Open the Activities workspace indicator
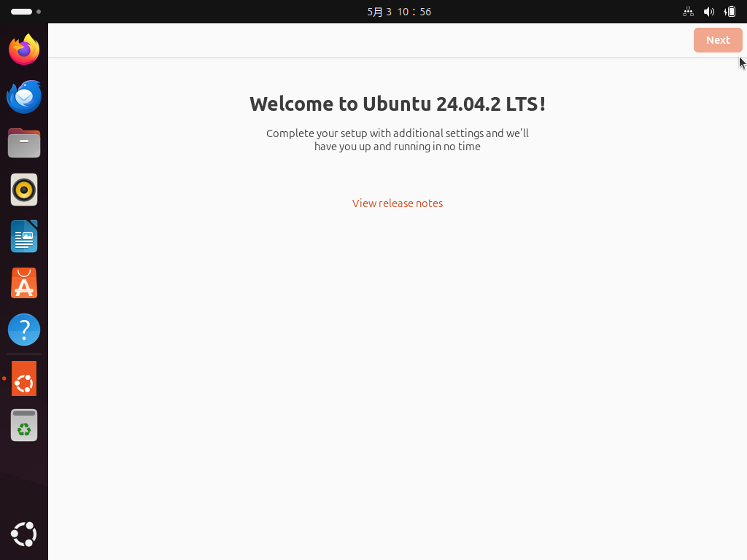 point(26,12)
